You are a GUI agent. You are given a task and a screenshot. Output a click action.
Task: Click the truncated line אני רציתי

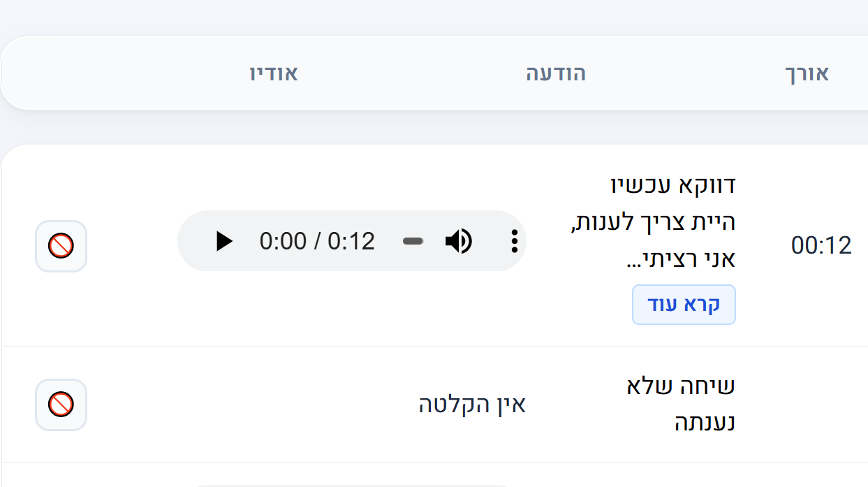tap(682, 260)
